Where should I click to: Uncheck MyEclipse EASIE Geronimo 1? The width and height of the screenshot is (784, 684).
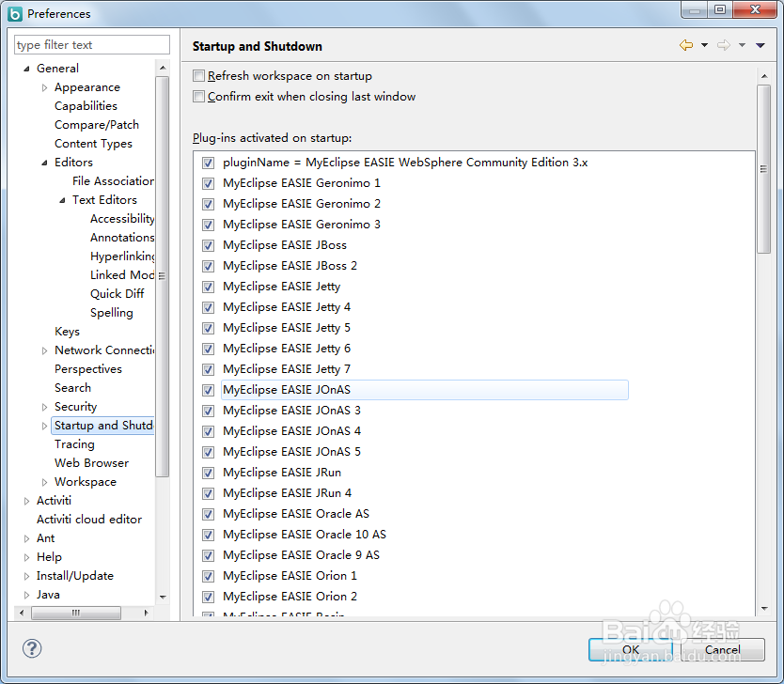coord(208,183)
